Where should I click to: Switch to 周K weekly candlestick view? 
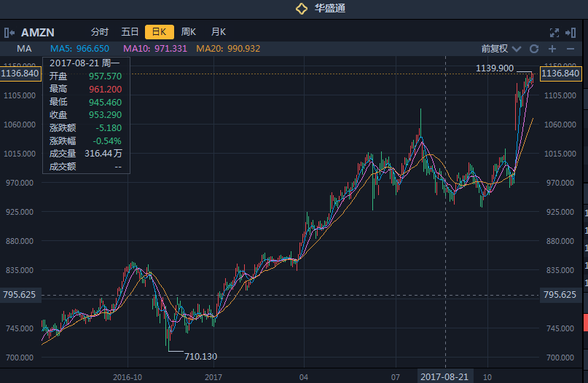click(x=189, y=32)
